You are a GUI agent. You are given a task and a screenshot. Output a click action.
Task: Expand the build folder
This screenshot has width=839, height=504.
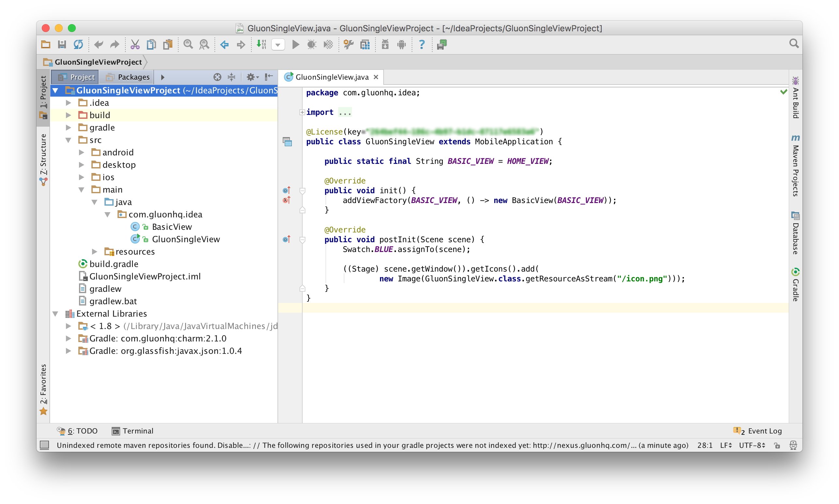68,115
